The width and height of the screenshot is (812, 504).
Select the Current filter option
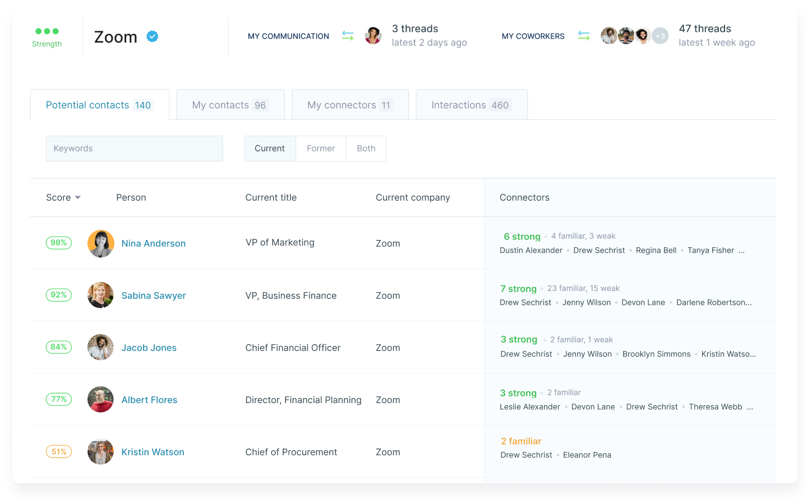(x=270, y=149)
